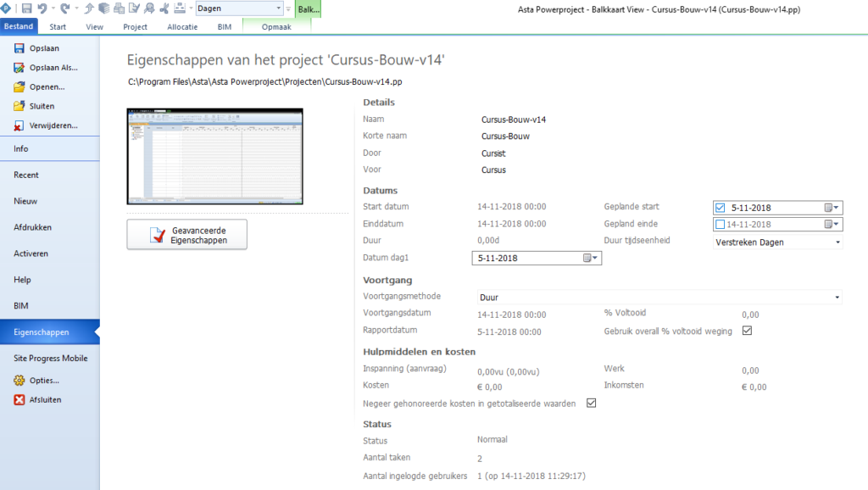
Task: Open Geavanceerde Eigenschappen button
Action: 187,235
